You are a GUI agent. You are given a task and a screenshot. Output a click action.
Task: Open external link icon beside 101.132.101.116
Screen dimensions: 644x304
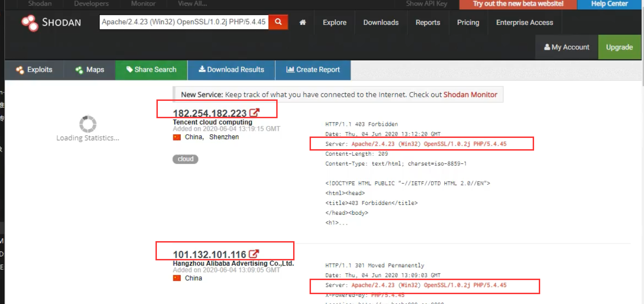click(x=254, y=254)
